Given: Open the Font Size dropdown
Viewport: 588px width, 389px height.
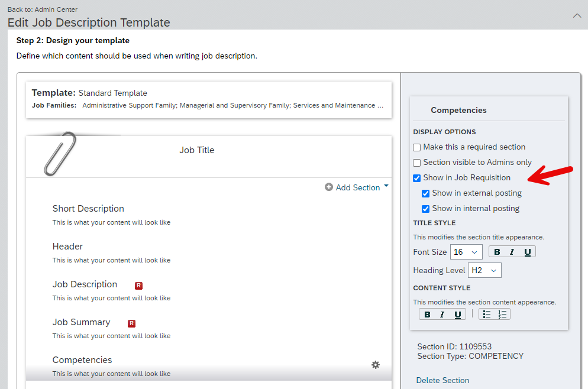Looking at the screenshot, I should 466,252.
